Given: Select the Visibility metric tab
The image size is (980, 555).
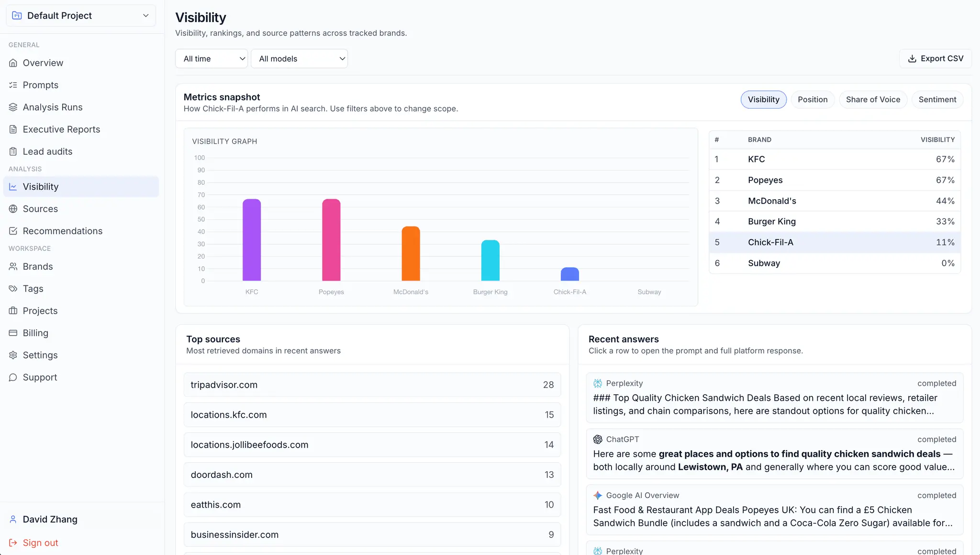Looking at the screenshot, I should pos(764,100).
